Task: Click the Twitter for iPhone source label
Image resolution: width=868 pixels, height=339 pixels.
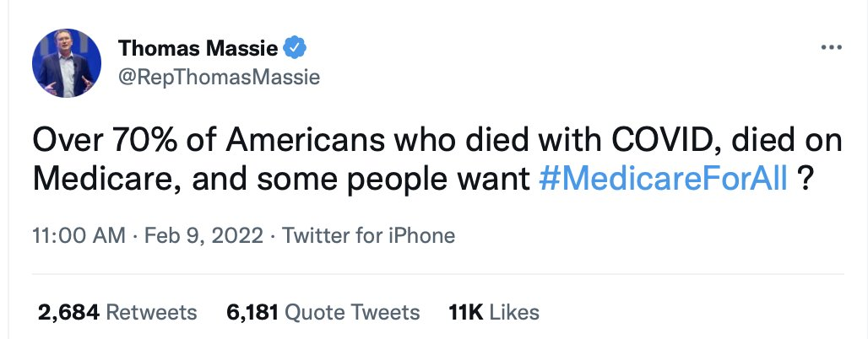Action: click(x=368, y=236)
